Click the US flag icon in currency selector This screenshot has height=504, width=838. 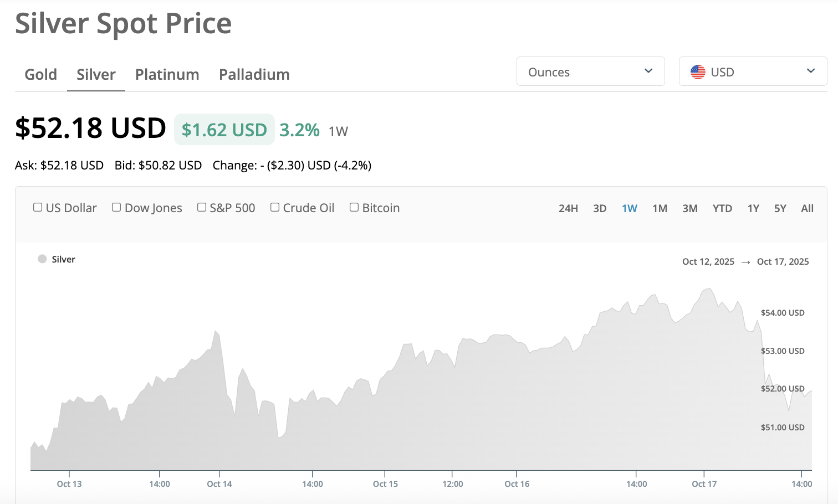(698, 72)
